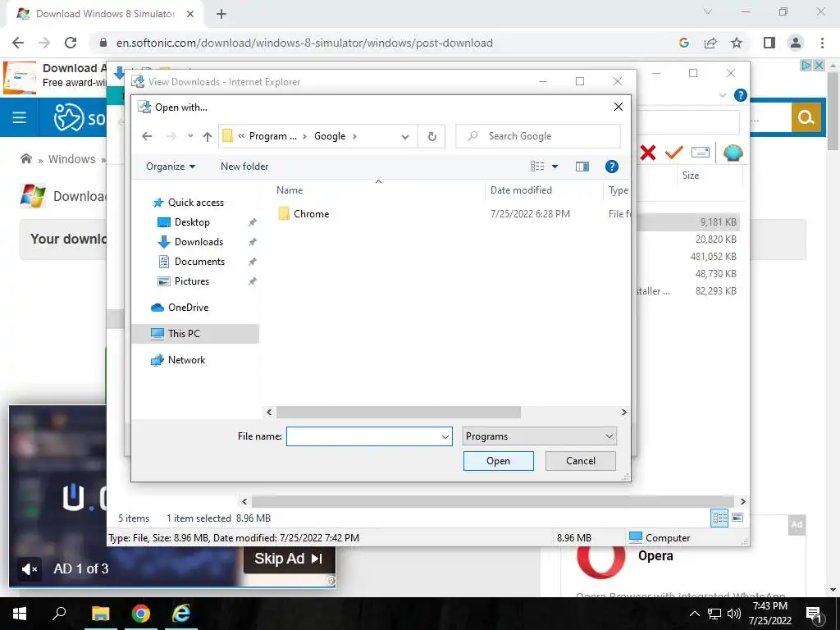840x630 pixels.
Task: Open taskbar search
Action: point(59,614)
